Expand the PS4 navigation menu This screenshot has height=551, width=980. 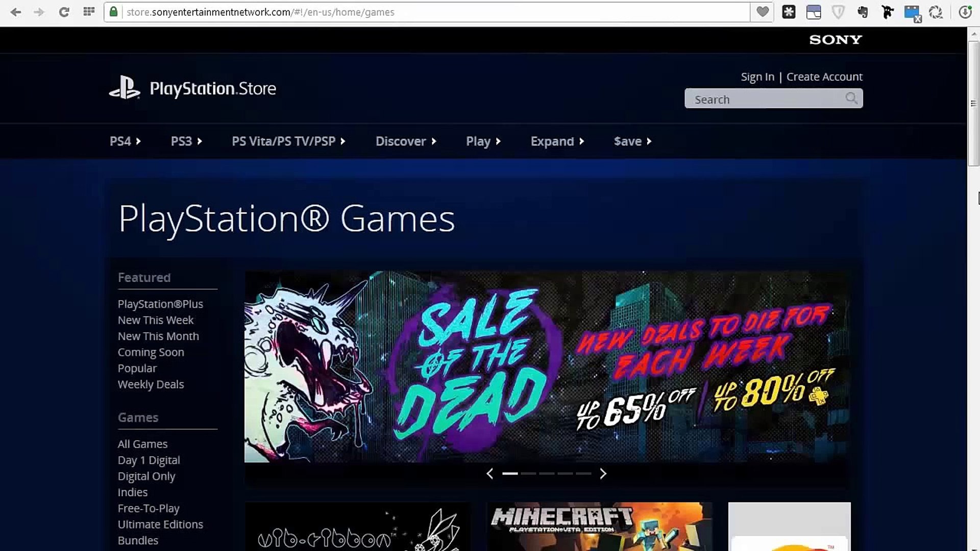125,141
